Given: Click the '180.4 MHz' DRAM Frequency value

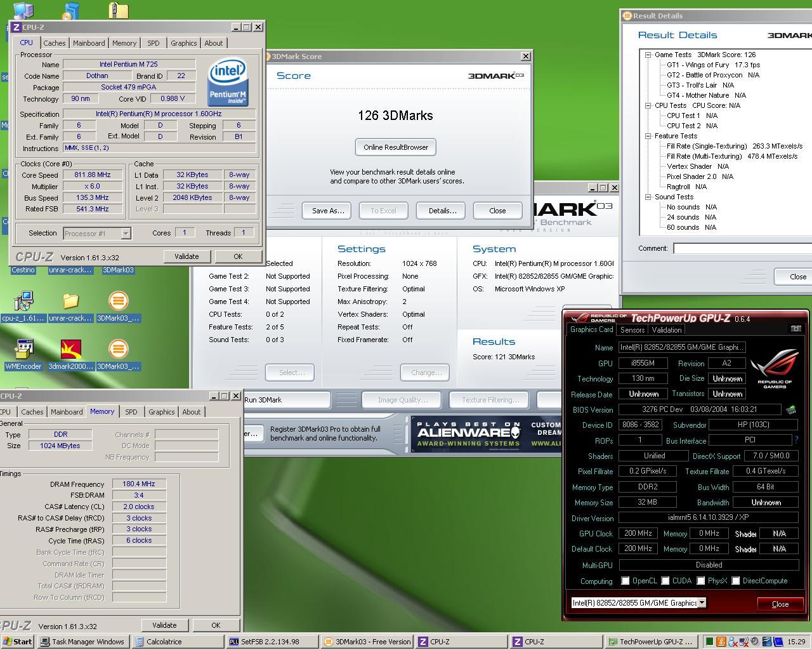Looking at the screenshot, I should 139,484.
